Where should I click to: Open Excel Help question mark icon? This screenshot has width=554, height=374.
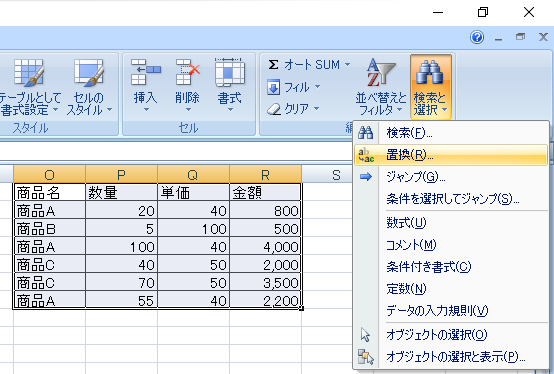click(477, 37)
